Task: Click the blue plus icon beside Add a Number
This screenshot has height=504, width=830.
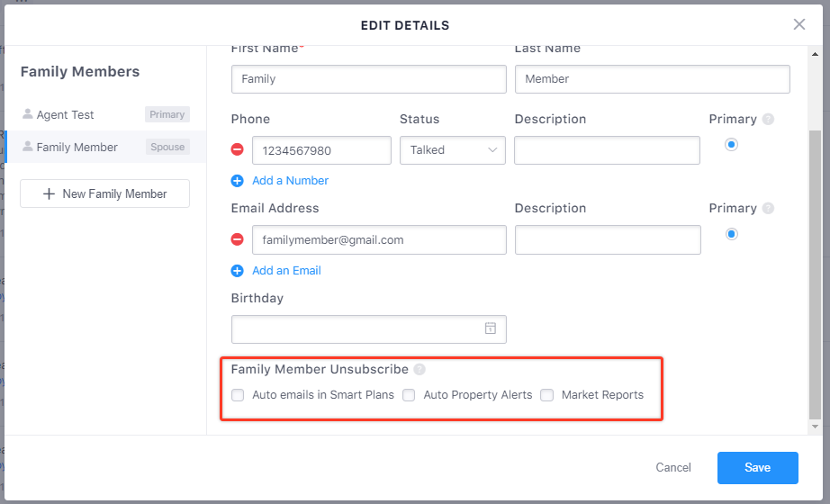Action: coord(237,181)
